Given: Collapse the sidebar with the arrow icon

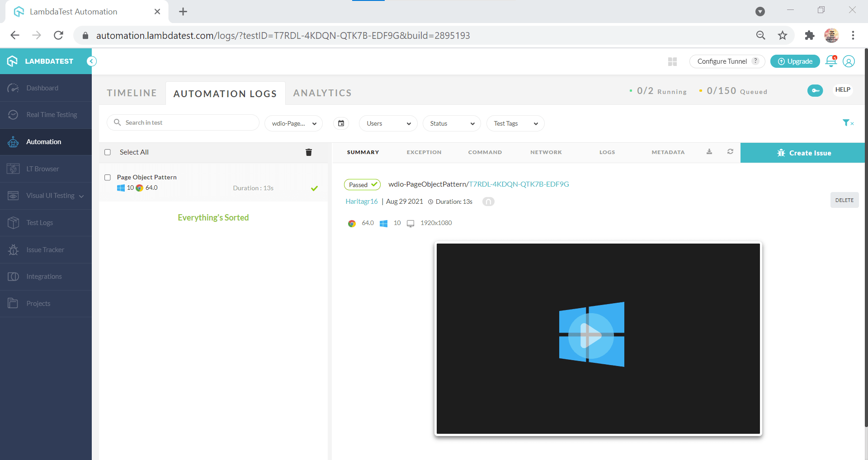Looking at the screenshot, I should pos(92,61).
